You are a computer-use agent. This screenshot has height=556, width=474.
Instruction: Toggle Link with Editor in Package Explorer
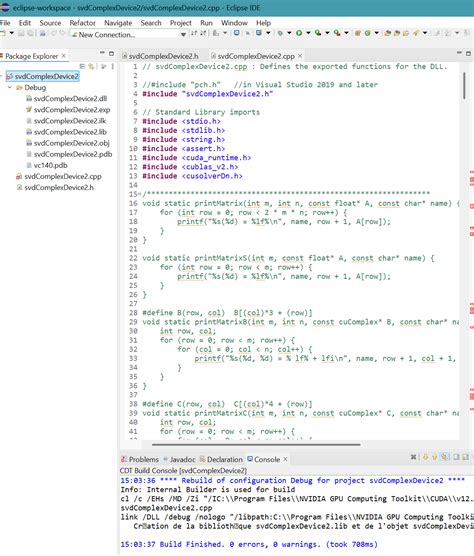91,66
